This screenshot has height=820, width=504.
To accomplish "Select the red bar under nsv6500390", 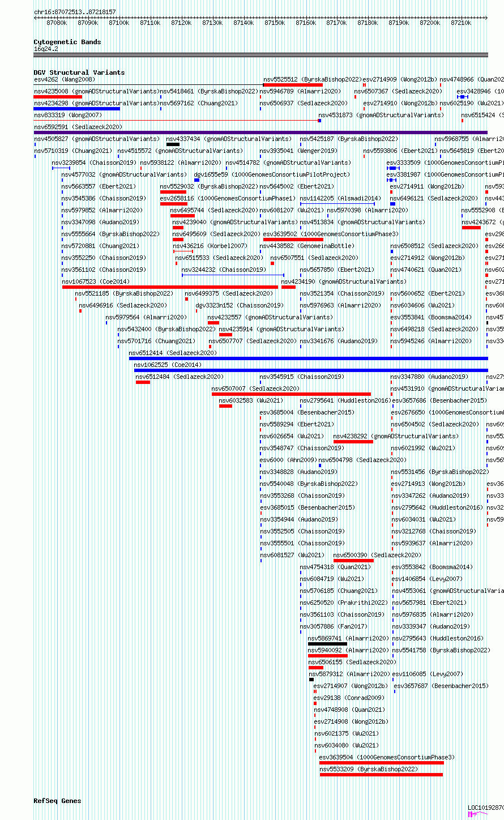I will [353, 561].
